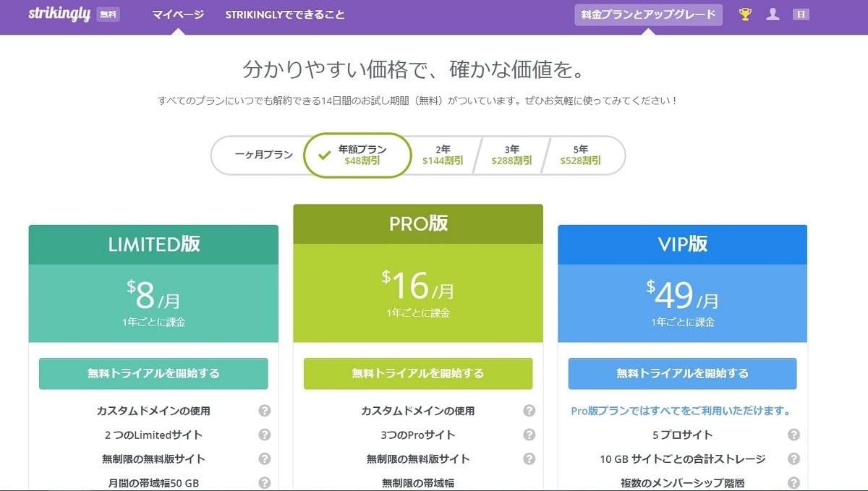The image size is (868, 491).
Task: Click help icon beside PRO カスタムドメインの使用
Action: (529, 411)
